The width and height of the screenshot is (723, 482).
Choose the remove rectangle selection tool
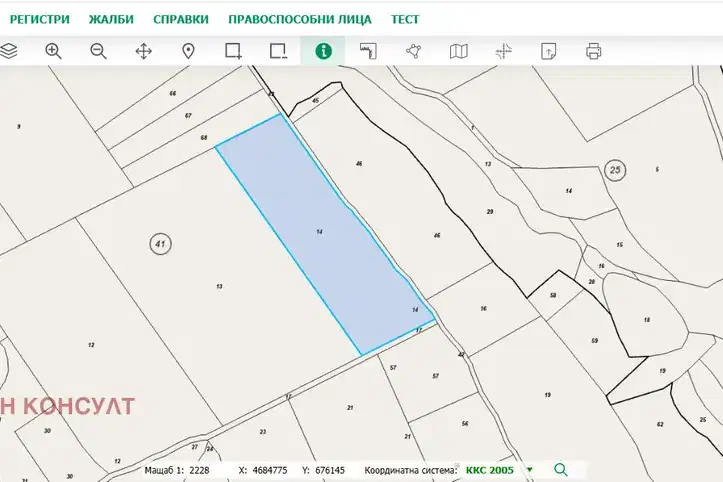coord(279,51)
